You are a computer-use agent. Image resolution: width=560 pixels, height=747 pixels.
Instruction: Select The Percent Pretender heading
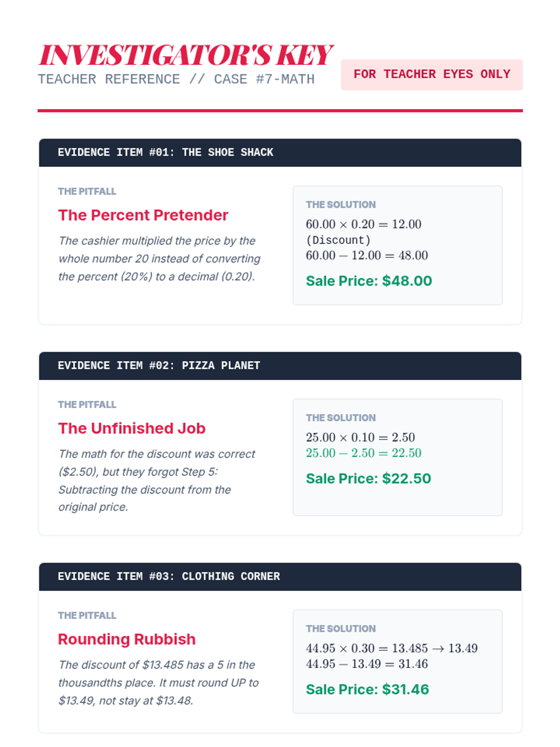(x=143, y=215)
